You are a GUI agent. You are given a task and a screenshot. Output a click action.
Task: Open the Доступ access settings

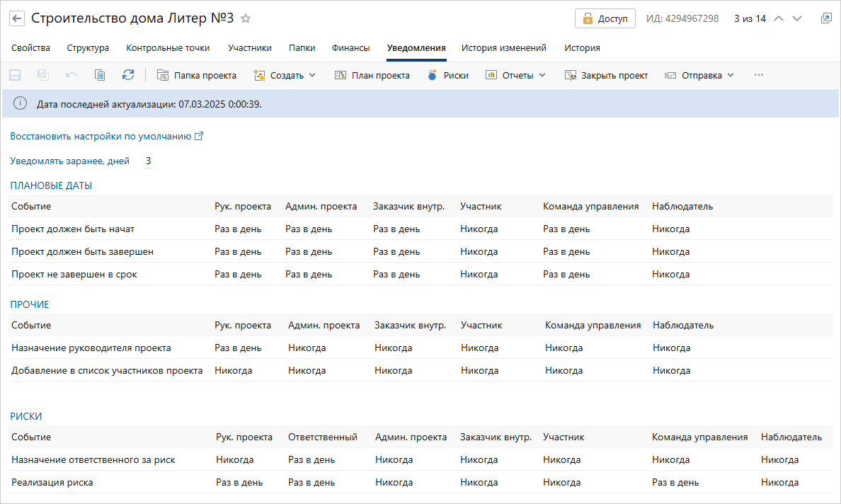(x=605, y=18)
